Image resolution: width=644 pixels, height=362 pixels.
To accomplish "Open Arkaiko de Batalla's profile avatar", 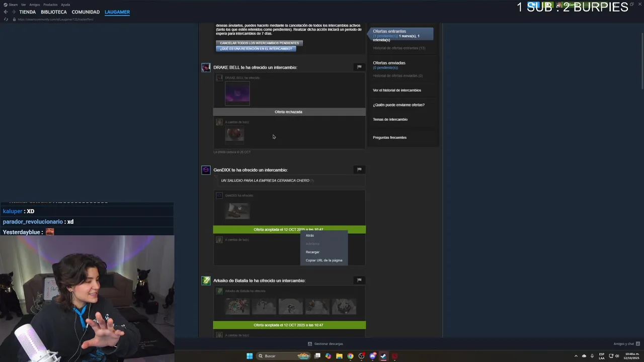I will click(x=206, y=281).
